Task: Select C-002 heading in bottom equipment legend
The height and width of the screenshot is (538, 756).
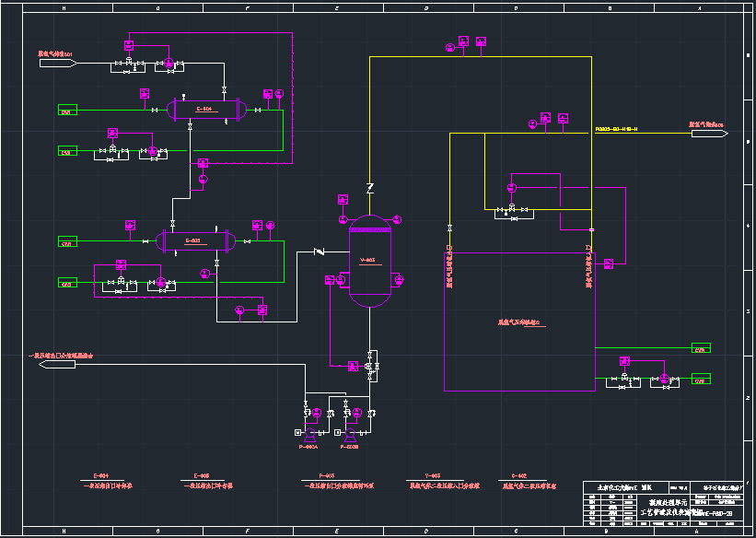Action: [x=518, y=475]
